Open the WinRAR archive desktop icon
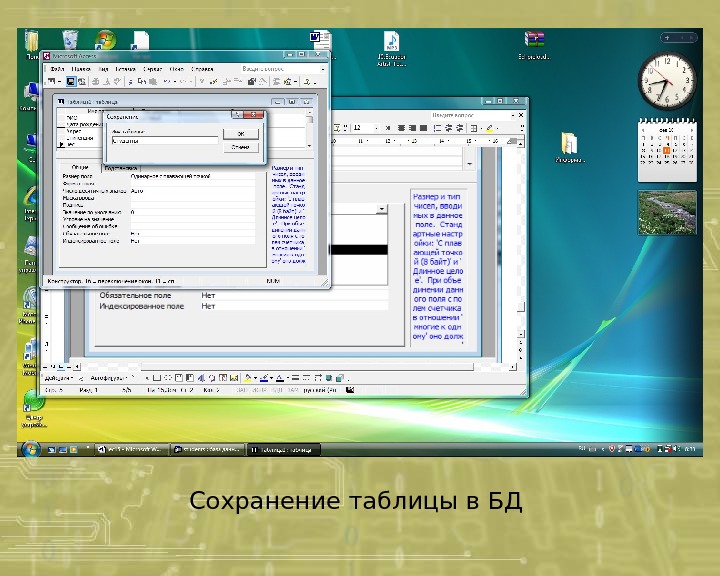Screen dimensions: 720x576 (534, 45)
